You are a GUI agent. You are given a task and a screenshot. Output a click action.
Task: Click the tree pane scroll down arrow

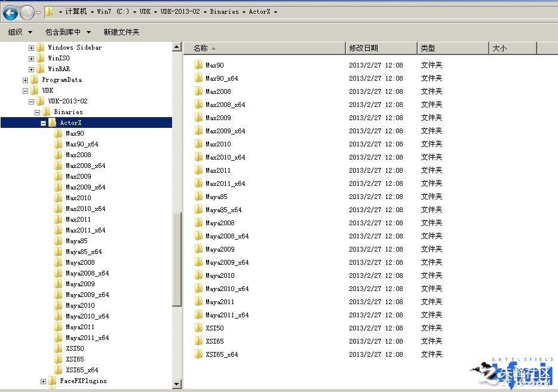177,384
